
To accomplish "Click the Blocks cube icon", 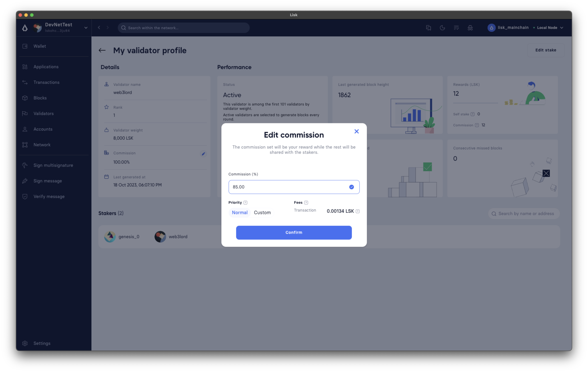I will pyautogui.click(x=25, y=98).
